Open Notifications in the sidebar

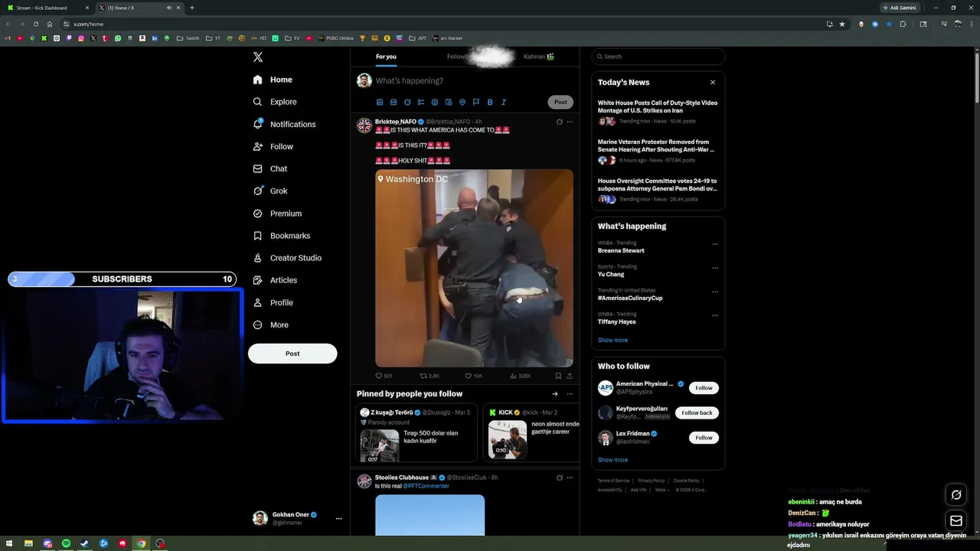pyautogui.click(x=283, y=124)
